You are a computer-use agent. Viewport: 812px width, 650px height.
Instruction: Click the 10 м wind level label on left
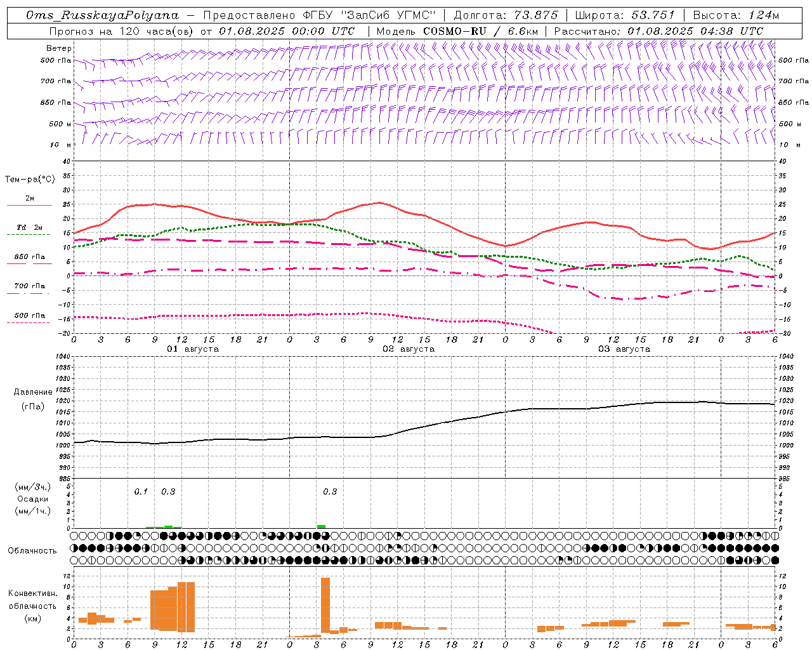click(x=60, y=145)
